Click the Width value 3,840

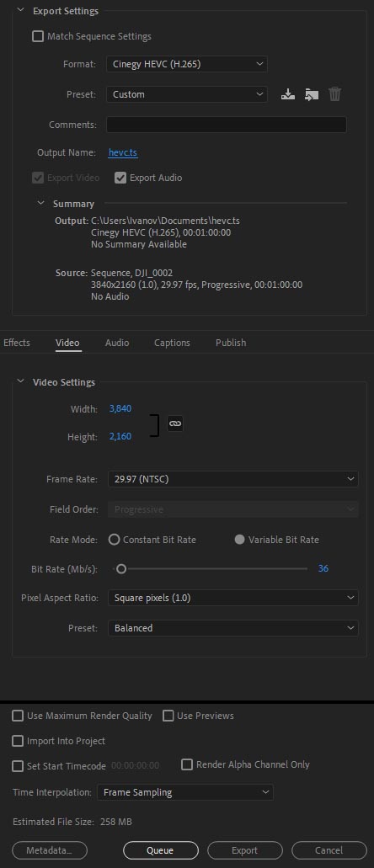[120, 409]
